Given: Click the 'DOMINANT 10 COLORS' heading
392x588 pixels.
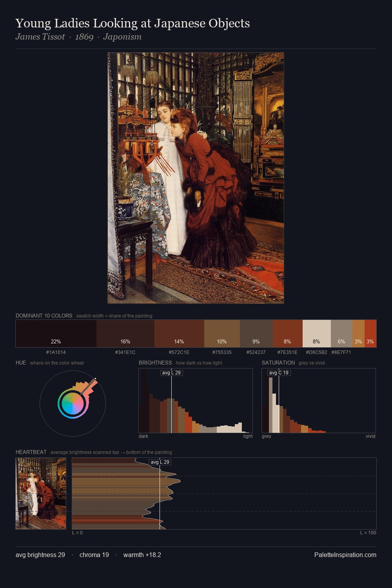Looking at the screenshot, I should pos(44,316).
